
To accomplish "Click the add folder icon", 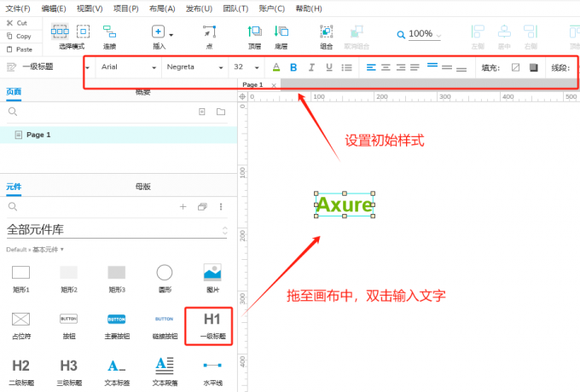I will pyautogui.click(x=221, y=112).
